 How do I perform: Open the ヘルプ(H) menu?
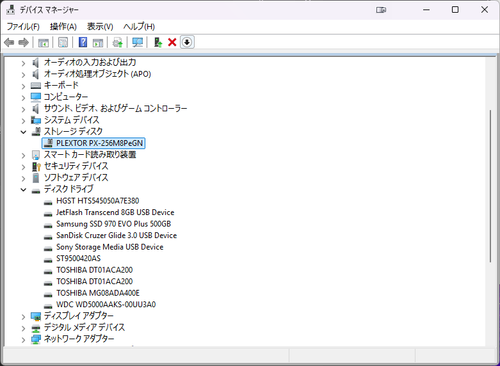point(139,26)
